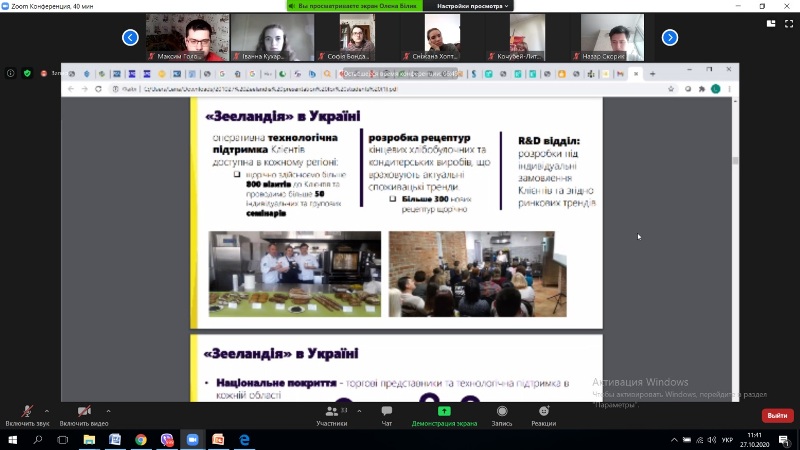The width and height of the screenshot is (800, 450).
Task: Leave the meeting via Выйти
Action: (x=778, y=415)
